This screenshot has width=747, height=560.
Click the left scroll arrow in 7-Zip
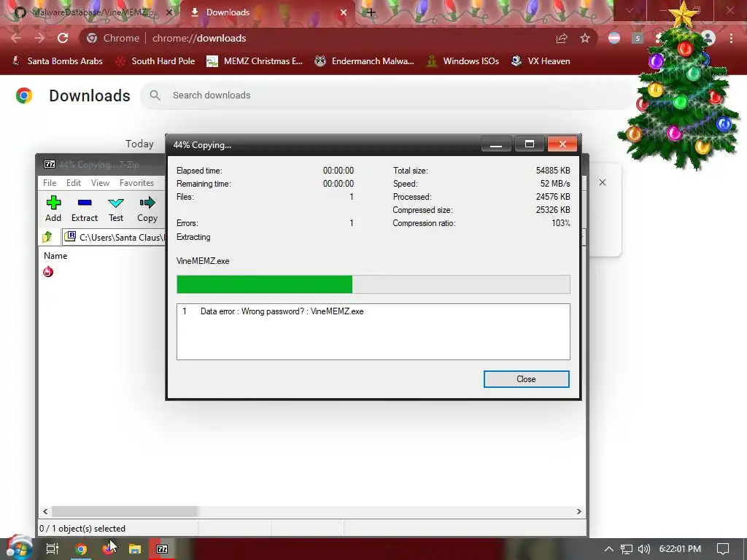[x=45, y=511]
